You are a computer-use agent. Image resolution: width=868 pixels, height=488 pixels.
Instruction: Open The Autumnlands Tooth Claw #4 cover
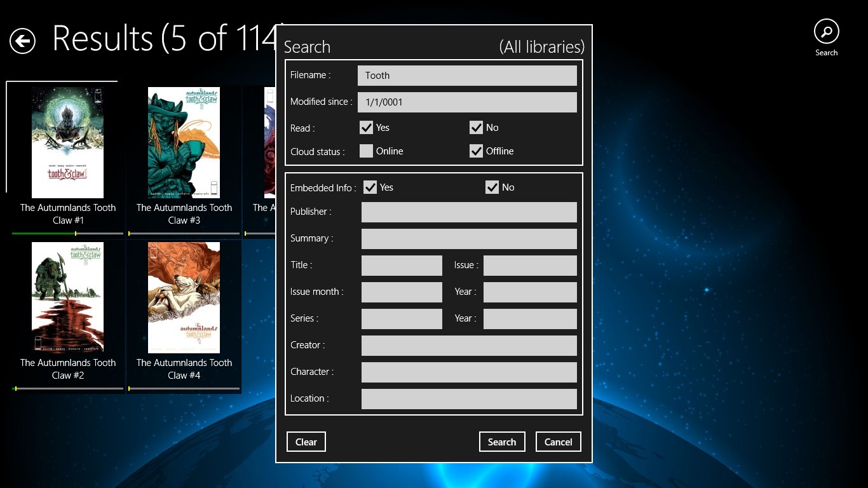point(184,297)
